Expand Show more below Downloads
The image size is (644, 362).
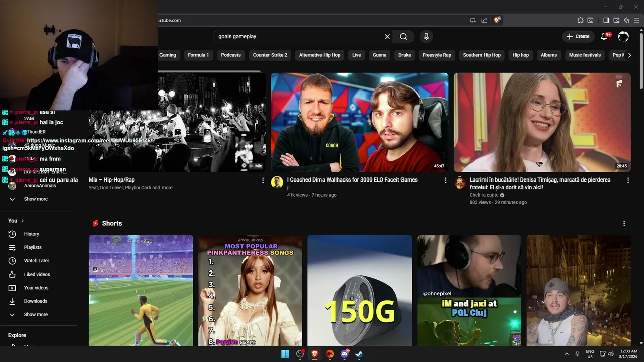pyautogui.click(x=36, y=314)
